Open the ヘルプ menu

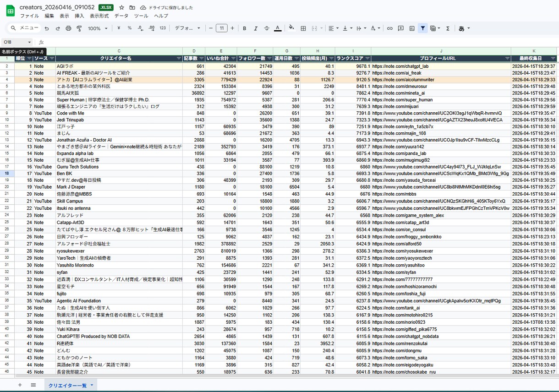coord(161,16)
